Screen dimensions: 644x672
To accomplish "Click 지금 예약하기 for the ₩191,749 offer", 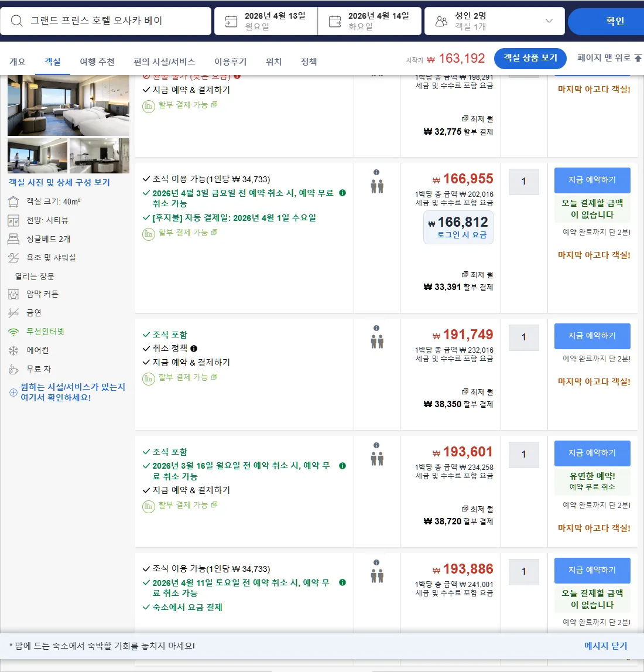I will 592,336.
